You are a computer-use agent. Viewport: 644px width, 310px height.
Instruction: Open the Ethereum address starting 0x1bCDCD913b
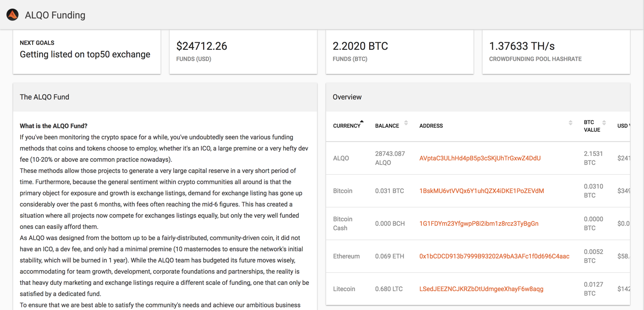tap(494, 256)
